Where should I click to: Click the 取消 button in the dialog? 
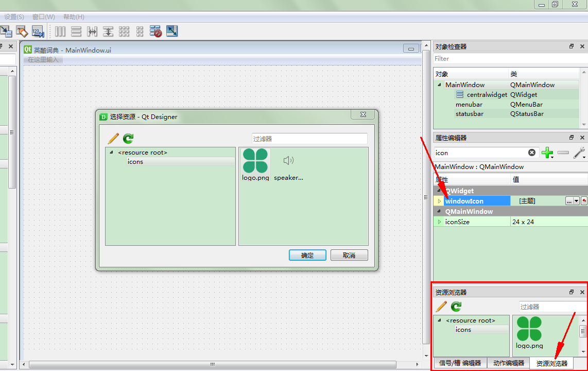click(x=349, y=255)
